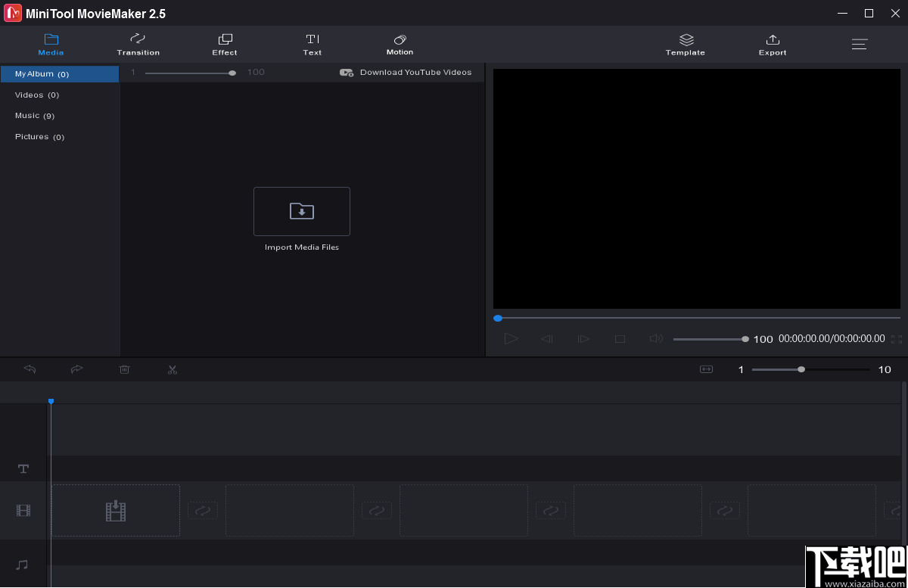Open the Transition panel
This screenshot has width=908, height=588.
click(138, 45)
